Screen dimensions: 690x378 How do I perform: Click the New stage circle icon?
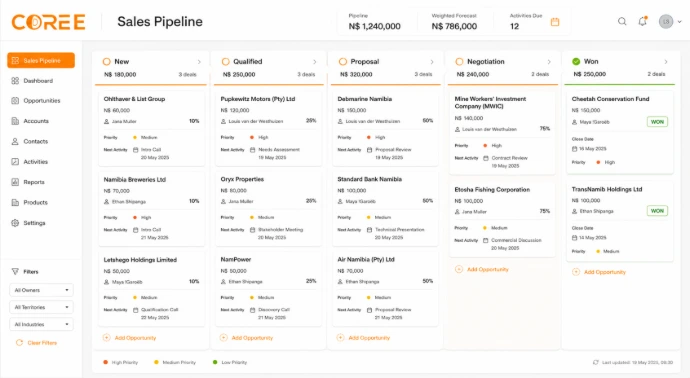coord(106,62)
